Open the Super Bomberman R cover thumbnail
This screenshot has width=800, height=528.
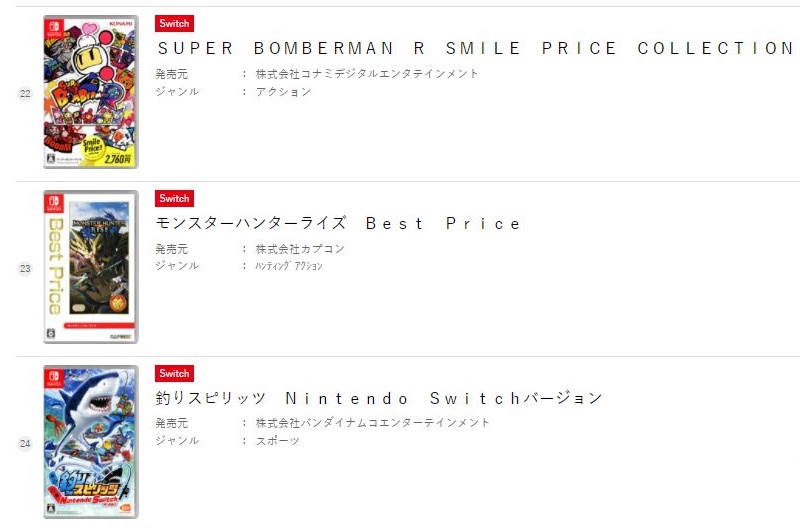click(91, 92)
